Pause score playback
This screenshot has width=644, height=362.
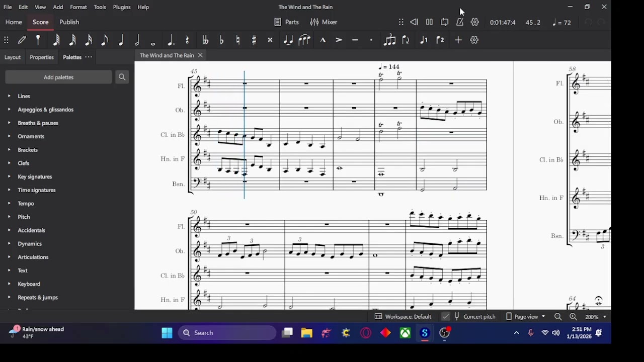coord(429,22)
